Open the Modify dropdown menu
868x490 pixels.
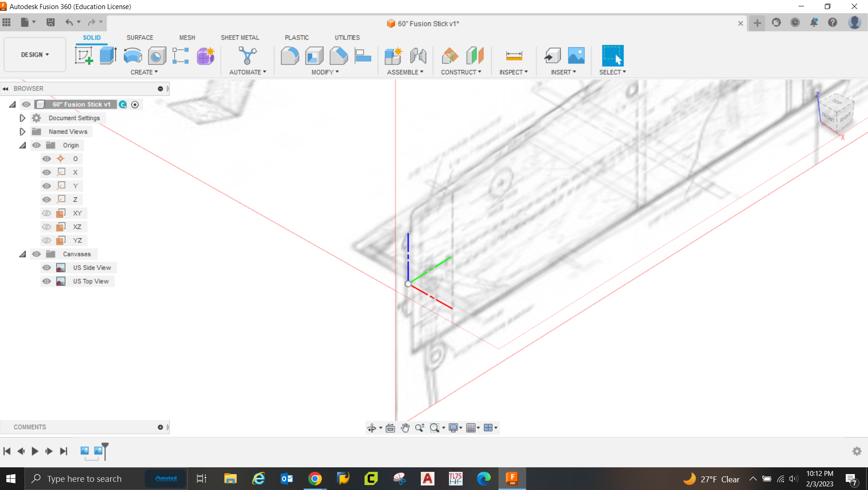[325, 72]
